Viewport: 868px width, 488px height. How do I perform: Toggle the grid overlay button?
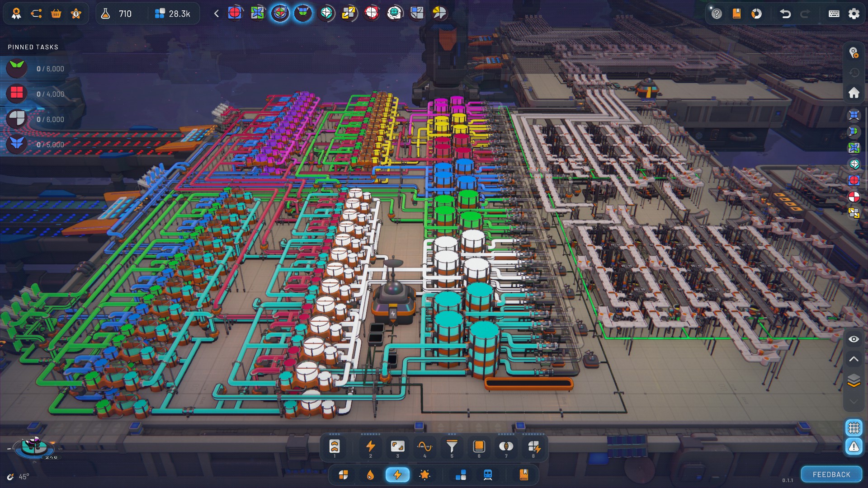(x=854, y=427)
